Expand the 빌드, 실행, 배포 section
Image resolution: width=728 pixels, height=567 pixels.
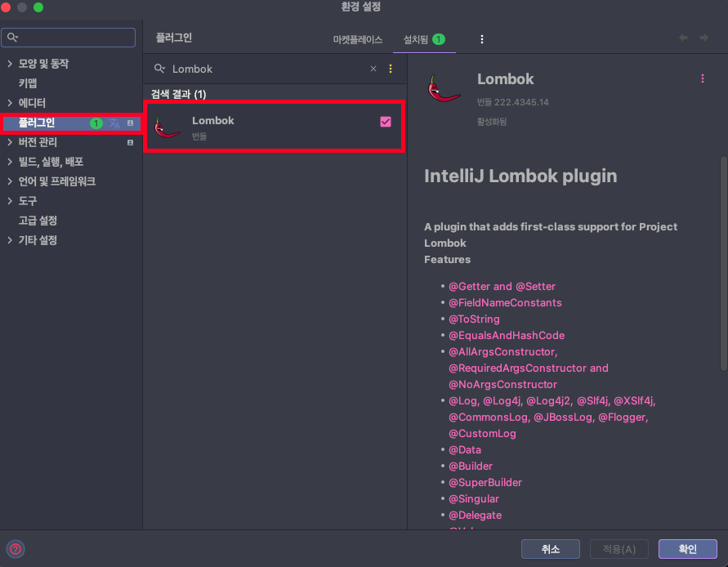[x=10, y=162]
